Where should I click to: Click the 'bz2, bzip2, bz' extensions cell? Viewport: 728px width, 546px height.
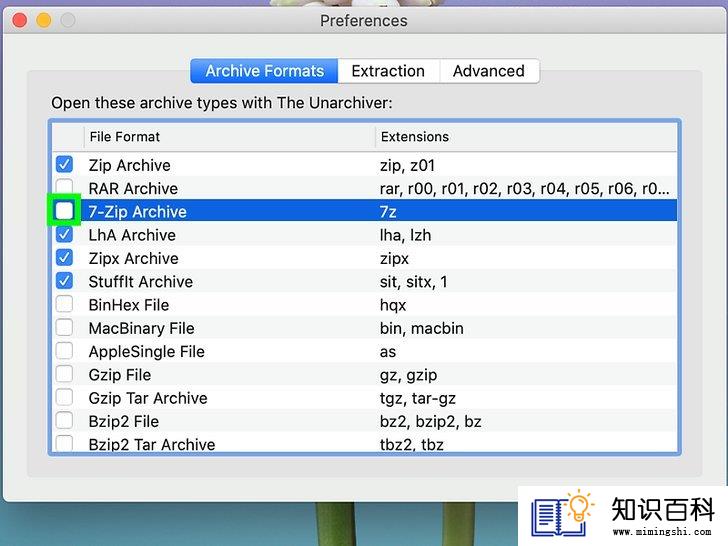430,421
